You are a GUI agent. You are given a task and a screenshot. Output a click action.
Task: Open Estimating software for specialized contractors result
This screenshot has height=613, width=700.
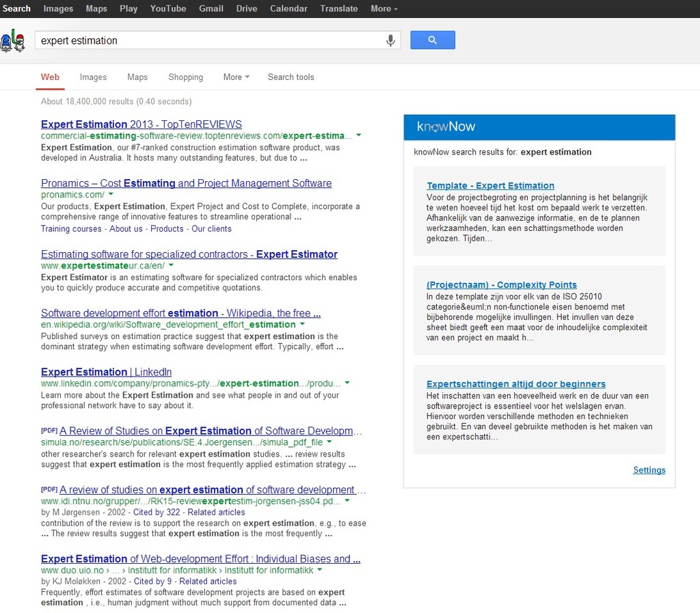[189, 254]
